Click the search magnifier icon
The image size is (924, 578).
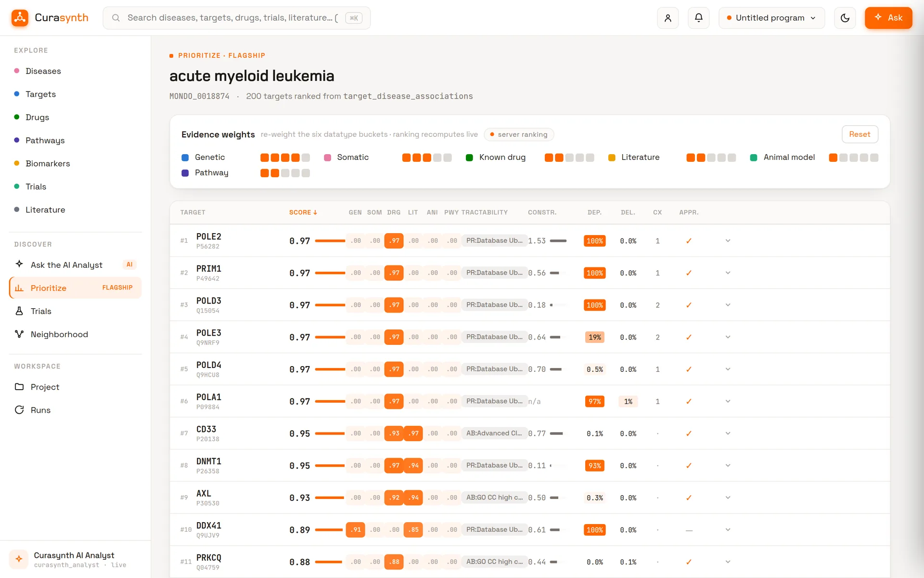pos(116,18)
